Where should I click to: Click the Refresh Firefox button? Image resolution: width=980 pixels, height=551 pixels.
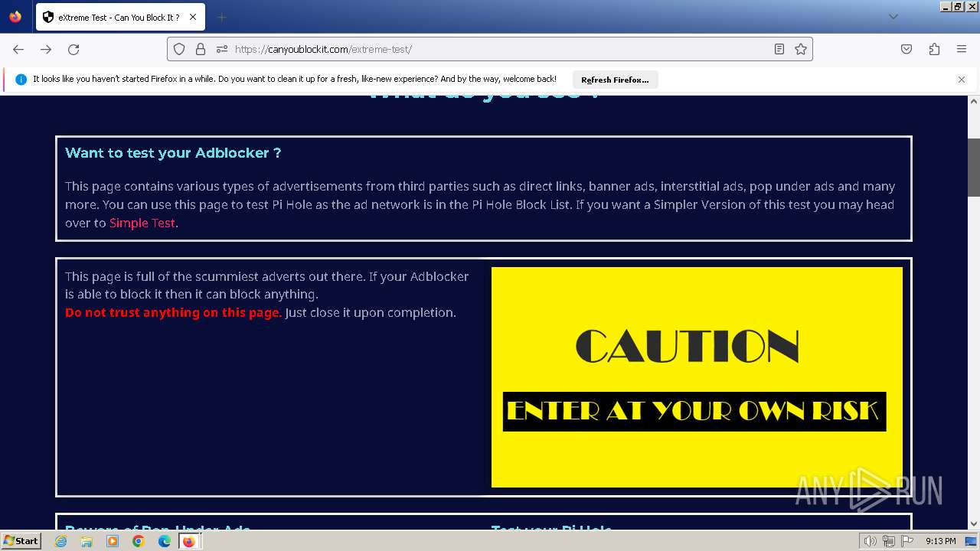tap(615, 80)
